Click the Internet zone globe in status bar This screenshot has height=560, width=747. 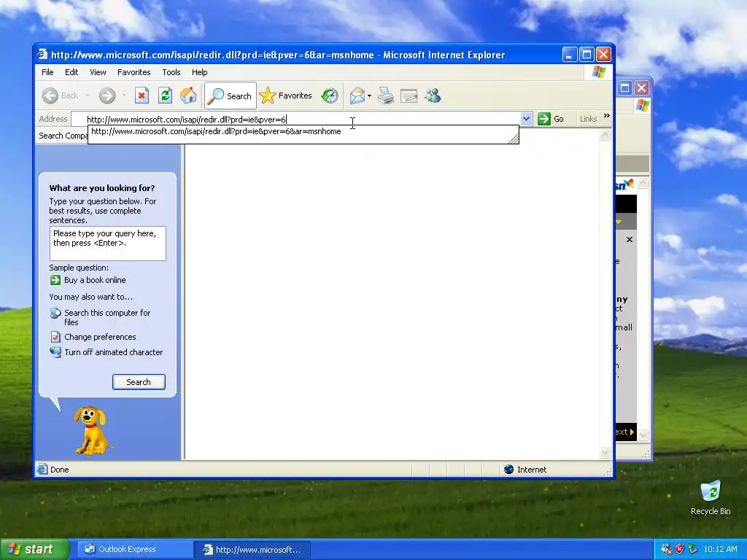(508, 470)
